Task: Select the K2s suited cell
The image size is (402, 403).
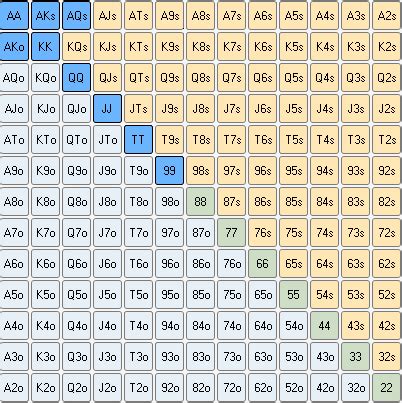Action: 387,46
